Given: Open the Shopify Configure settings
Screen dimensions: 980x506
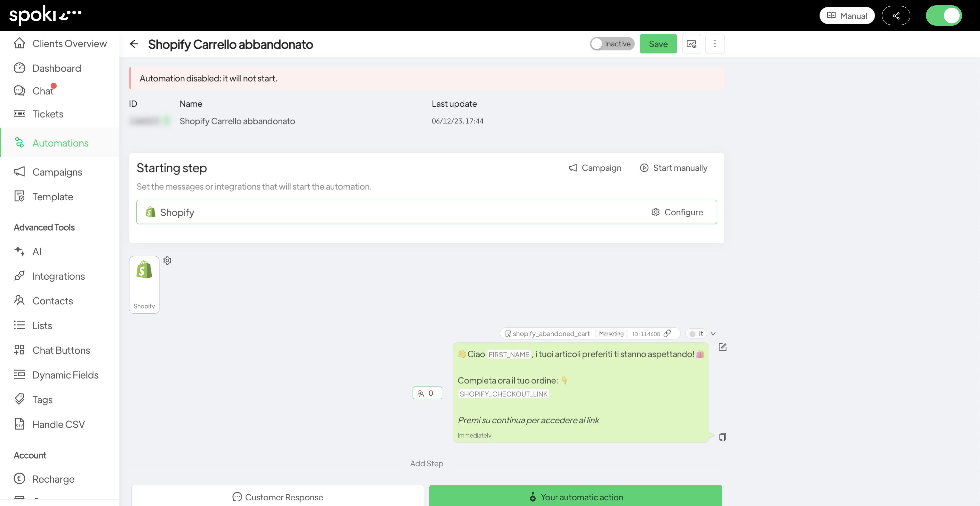Looking at the screenshot, I should (677, 212).
